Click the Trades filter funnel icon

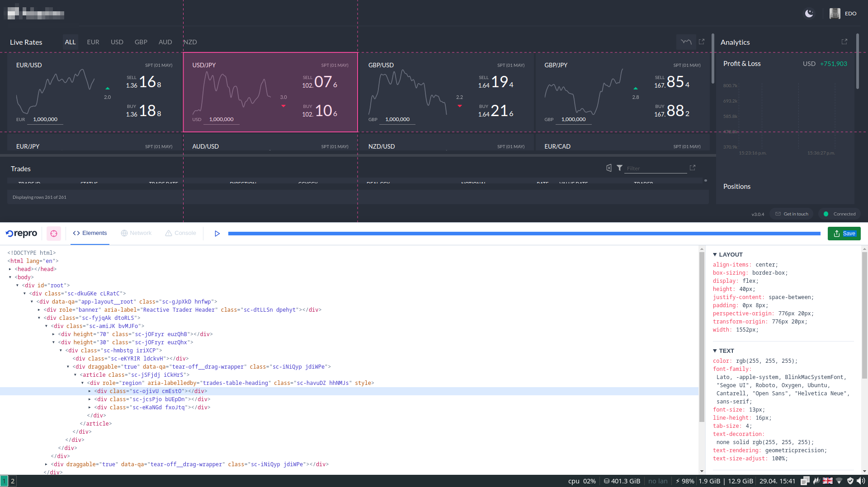pyautogui.click(x=619, y=168)
